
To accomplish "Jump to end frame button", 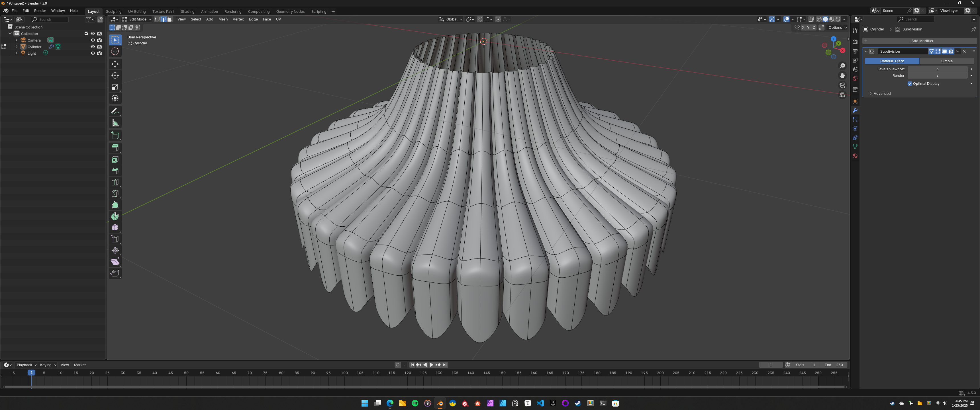I will [445, 365].
